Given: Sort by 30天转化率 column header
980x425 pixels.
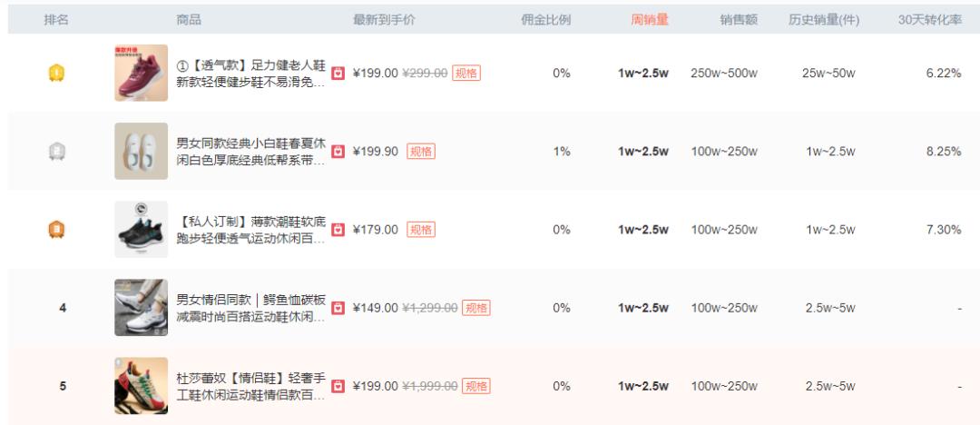Looking at the screenshot, I should pos(929,20).
